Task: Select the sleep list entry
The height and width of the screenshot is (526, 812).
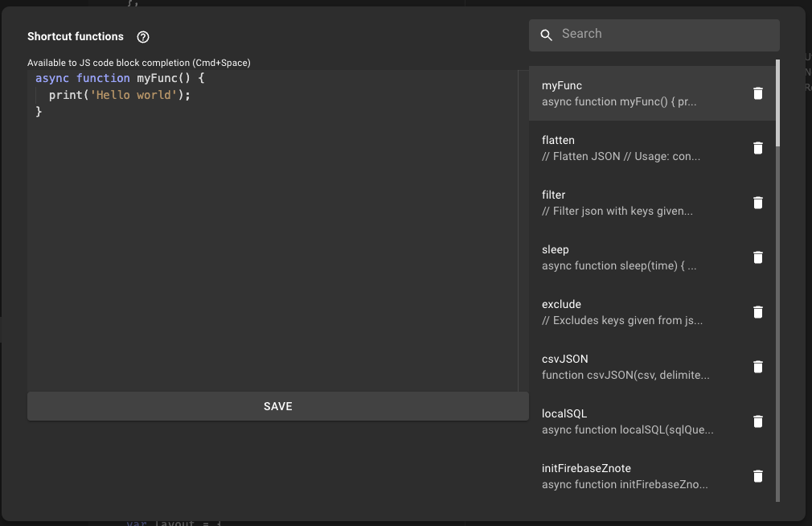Action: coord(652,257)
